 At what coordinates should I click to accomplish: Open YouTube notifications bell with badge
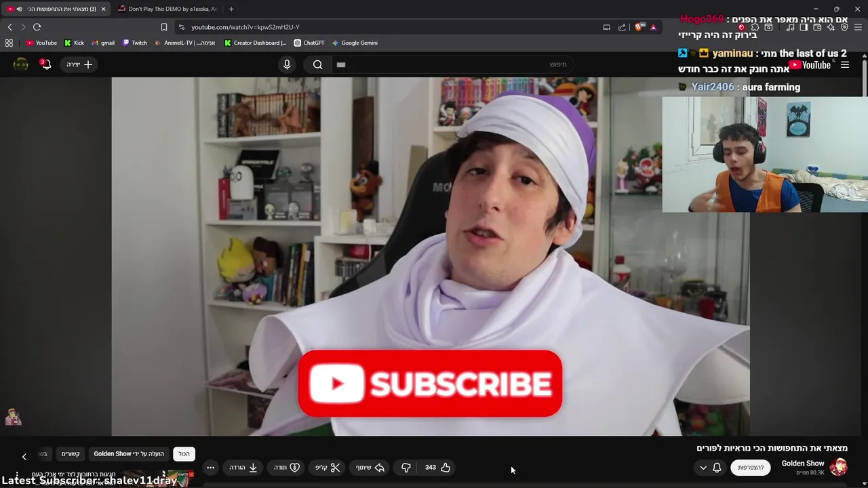click(46, 64)
